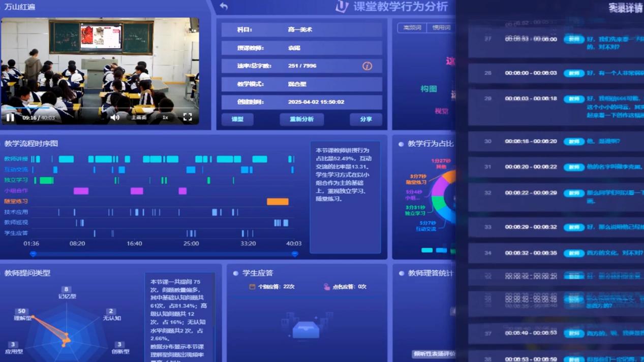
Task: Click the 技术应用 row label
Action: coord(16,212)
